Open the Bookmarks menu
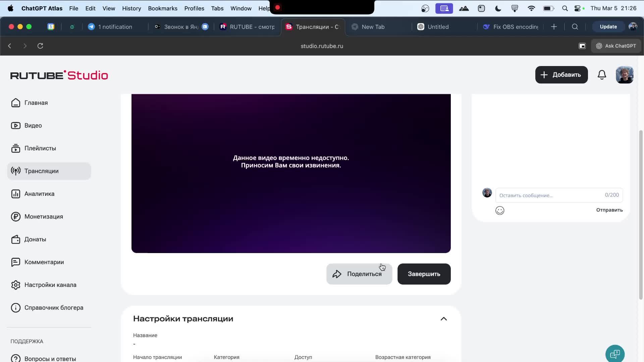Viewport: 644px width, 362px height. 162,8
